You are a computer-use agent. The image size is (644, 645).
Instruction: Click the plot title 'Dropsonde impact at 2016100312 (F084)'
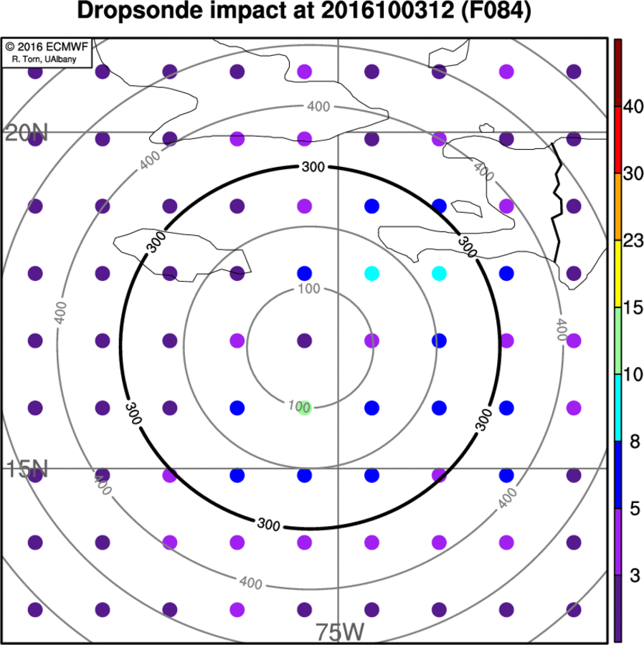[x=304, y=11]
